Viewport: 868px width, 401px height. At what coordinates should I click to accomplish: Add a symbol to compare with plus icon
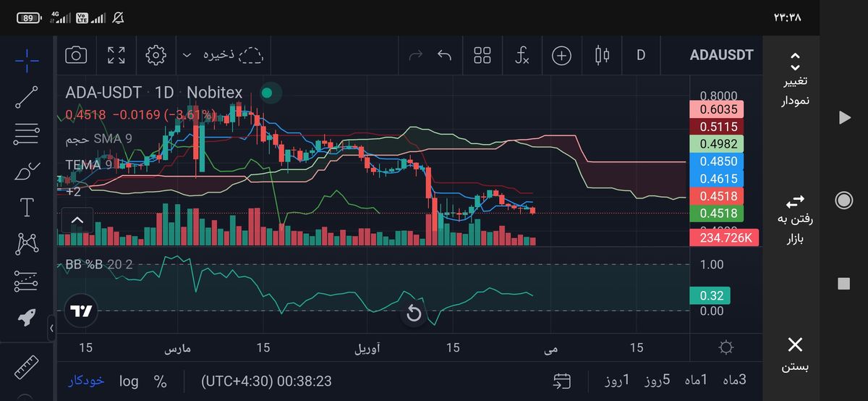coord(561,55)
